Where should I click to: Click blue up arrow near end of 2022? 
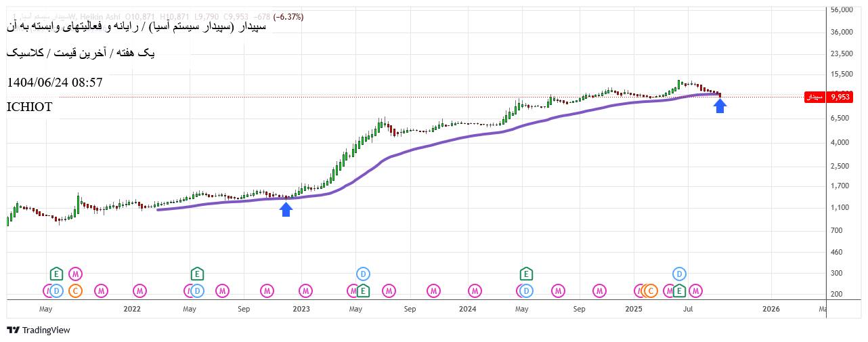coord(286,209)
